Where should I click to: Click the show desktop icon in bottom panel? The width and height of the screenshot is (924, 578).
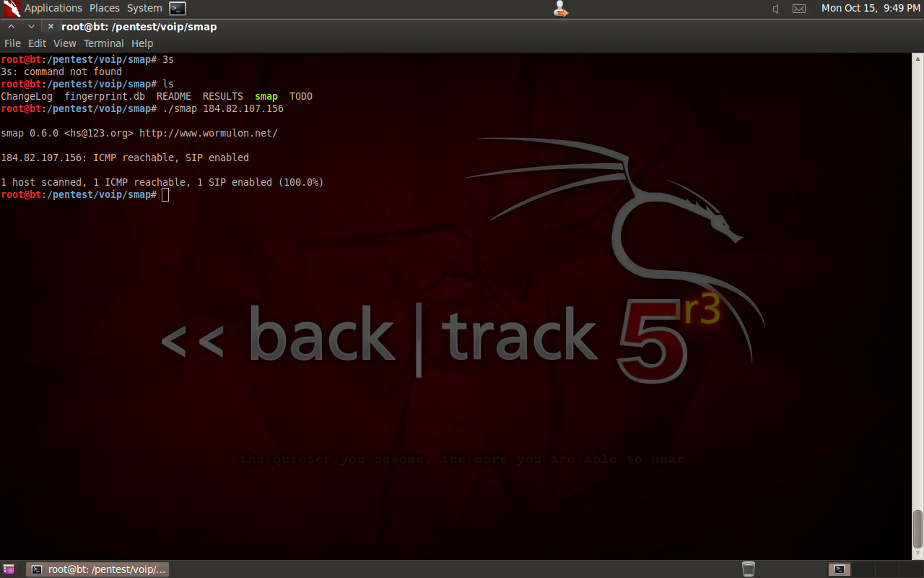tap(9, 569)
